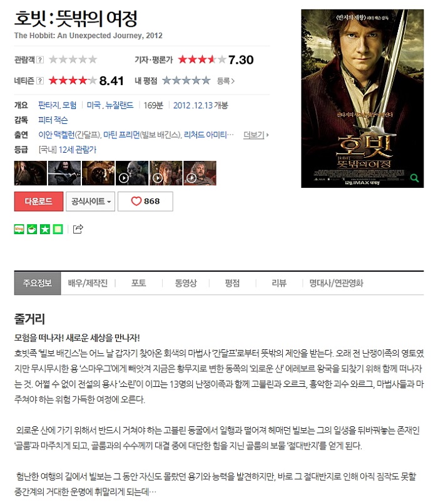Switch to the 배우/제작진 tab
The width and height of the screenshot is (438, 504).
click(88, 283)
